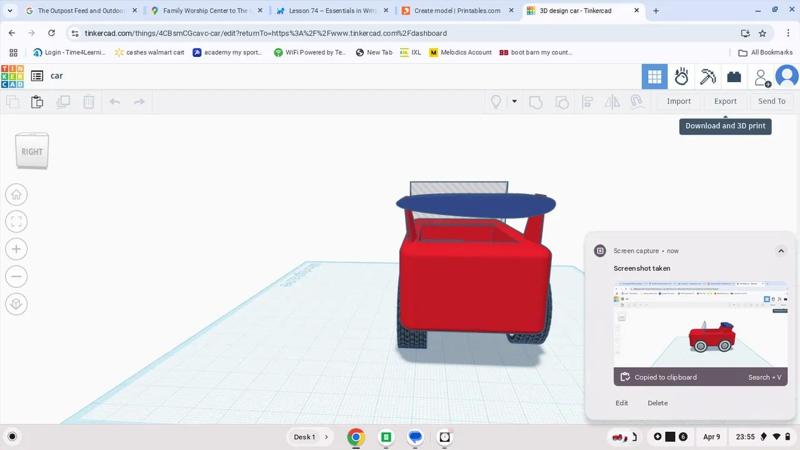800x450 pixels.
Task: Expand the visibility dropdown arrow
Action: click(514, 102)
